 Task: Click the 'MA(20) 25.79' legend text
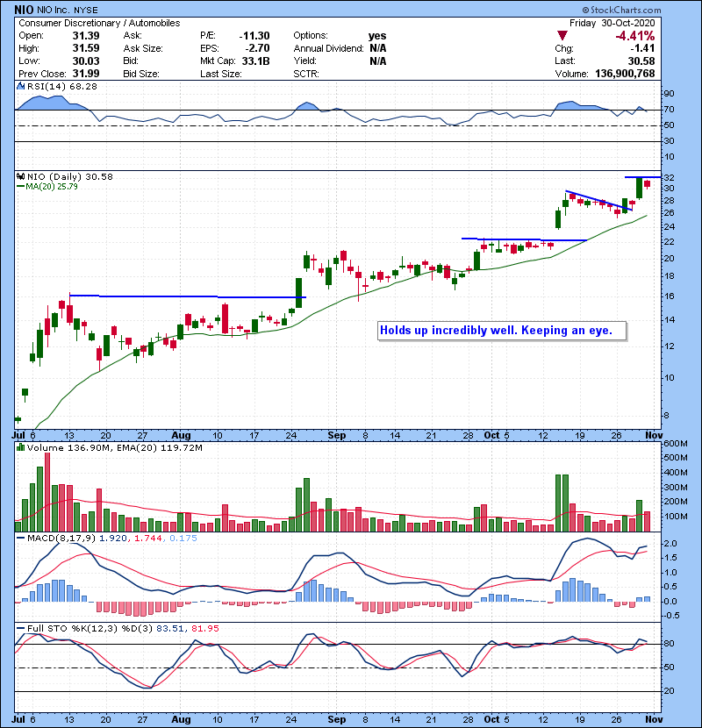tap(52, 187)
